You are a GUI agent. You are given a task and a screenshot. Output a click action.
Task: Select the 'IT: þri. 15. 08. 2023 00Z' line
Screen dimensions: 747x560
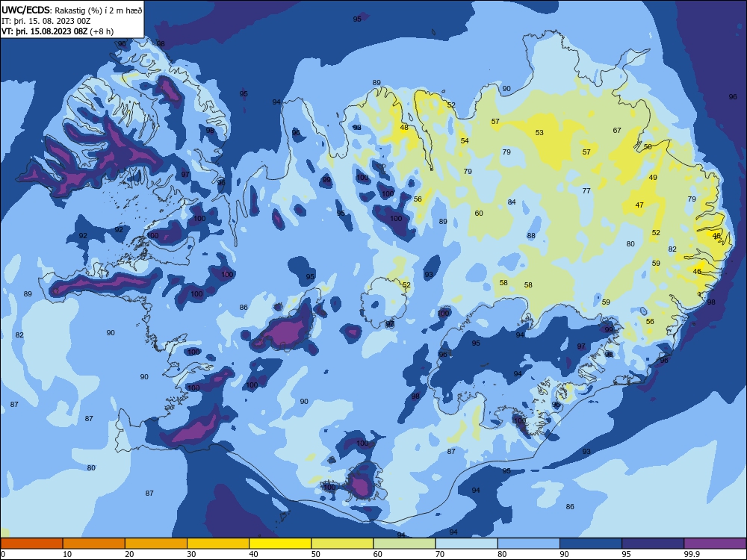[x=46, y=21]
